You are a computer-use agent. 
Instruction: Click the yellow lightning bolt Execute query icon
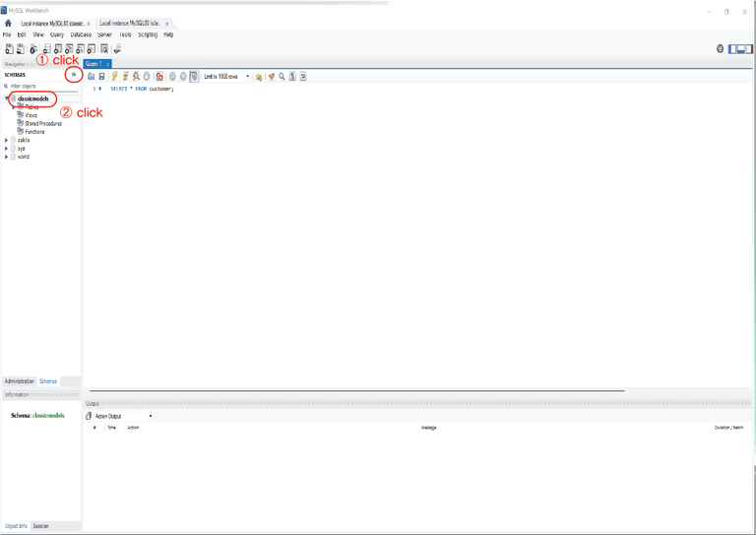(115, 76)
